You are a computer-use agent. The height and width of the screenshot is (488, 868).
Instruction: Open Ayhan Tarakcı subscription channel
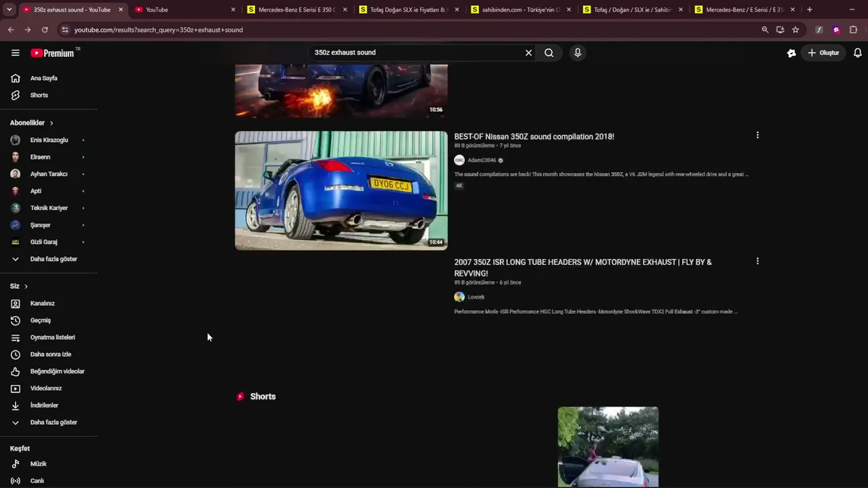point(49,174)
